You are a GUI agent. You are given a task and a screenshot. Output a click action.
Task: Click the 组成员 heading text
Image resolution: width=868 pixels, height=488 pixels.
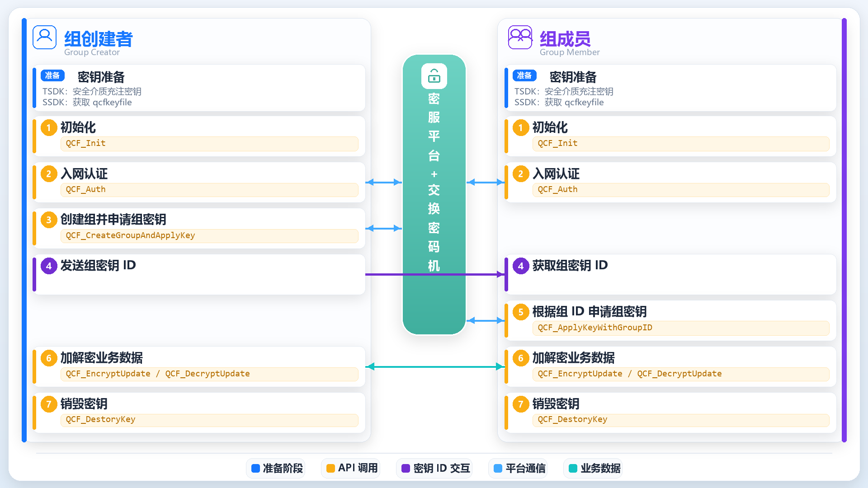(x=565, y=39)
